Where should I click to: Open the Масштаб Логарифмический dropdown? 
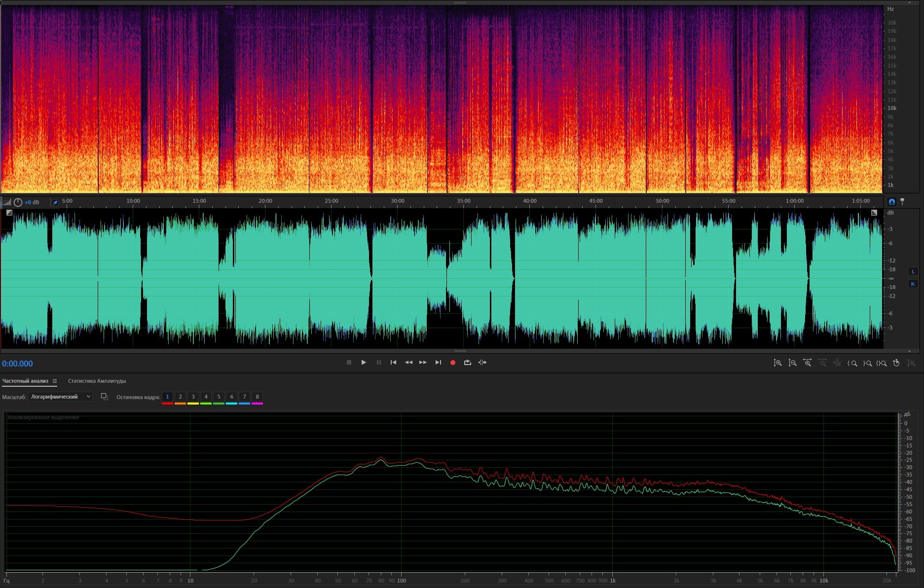point(60,397)
